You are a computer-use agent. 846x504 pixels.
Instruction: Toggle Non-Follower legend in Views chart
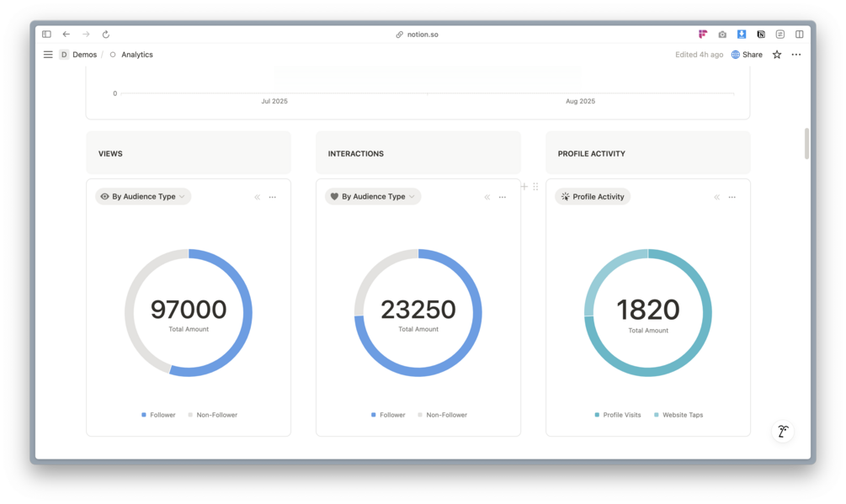[x=213, y=415]
